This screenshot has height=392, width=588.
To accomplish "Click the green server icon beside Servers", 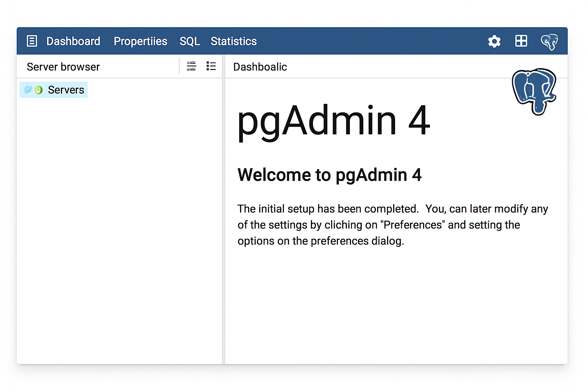I will point(39,90).
